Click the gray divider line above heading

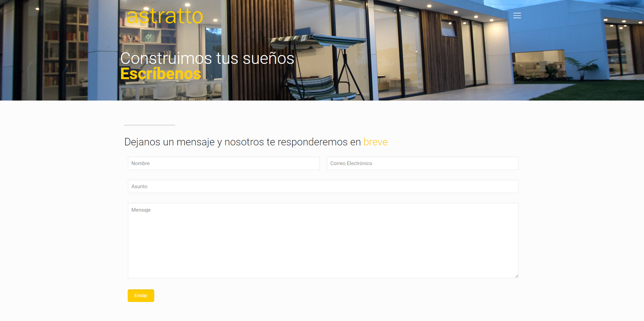pyautogui.click(x=150, y=125)
